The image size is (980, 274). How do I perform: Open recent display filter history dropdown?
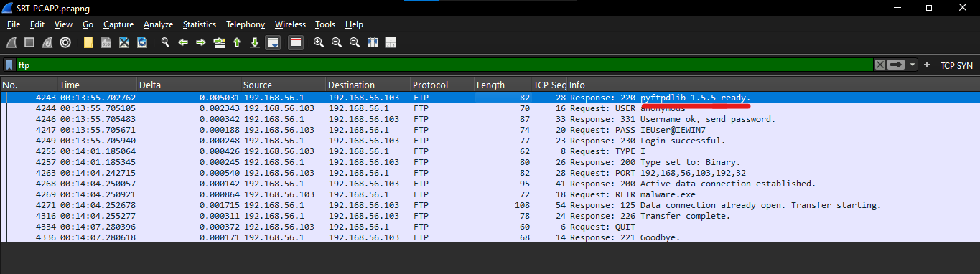[913, 65]
